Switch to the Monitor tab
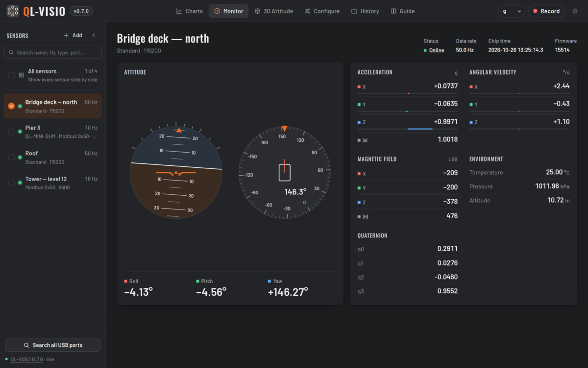The height and width of the screenshot is (368, 588). click(228, 11)
